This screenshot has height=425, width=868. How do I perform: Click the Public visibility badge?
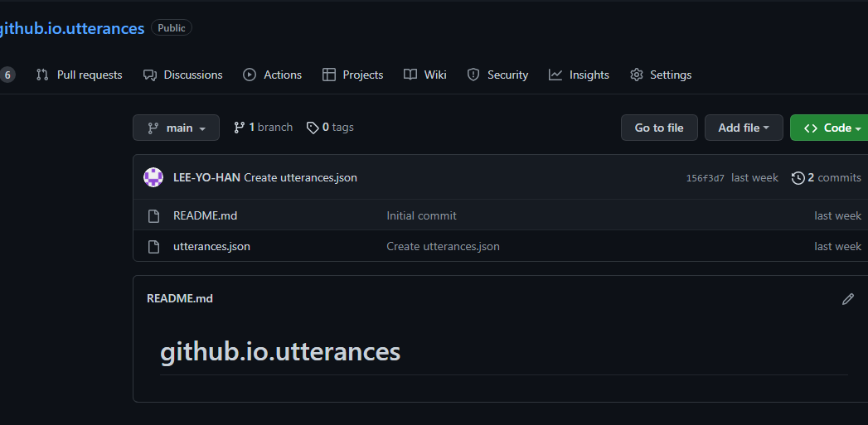point(172,27)
